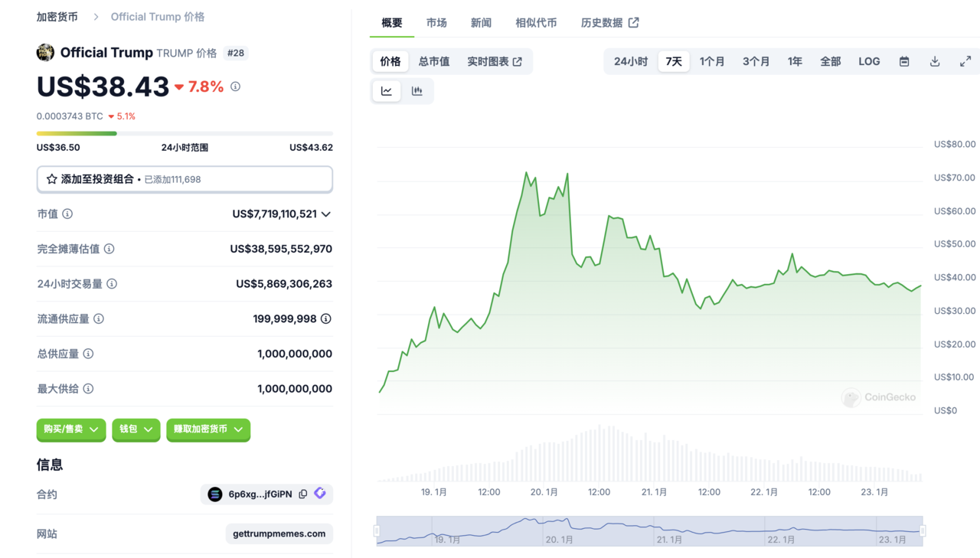Open the 历史数据 tab

[x=610, y=23]
